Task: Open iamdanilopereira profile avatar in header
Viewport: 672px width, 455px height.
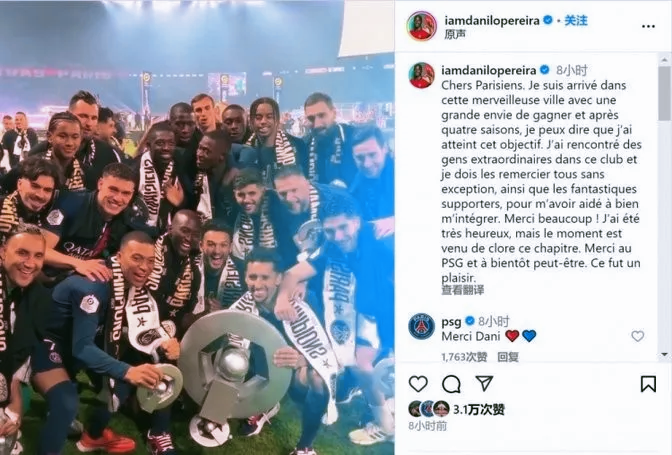Action: pos(421,26)
